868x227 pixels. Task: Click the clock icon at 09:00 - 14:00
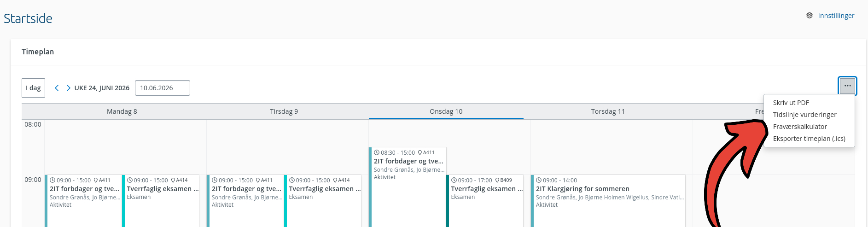(x=539, y=180)
